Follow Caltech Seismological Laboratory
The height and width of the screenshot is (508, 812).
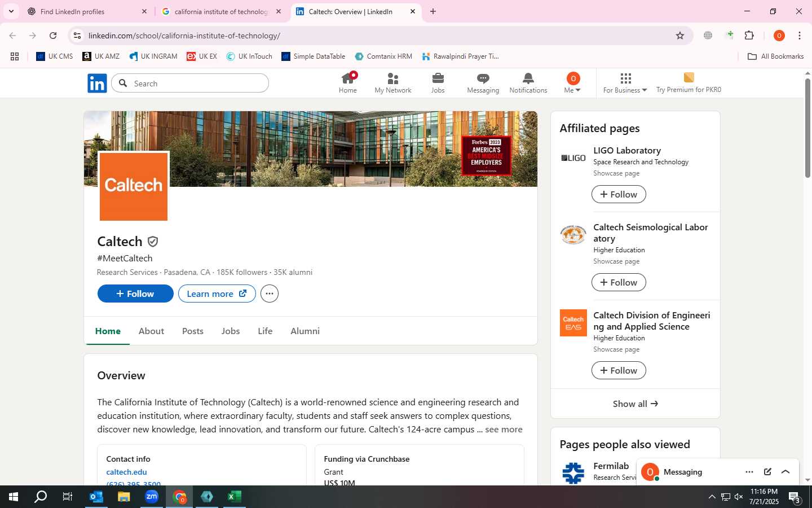tap(619, 282)
